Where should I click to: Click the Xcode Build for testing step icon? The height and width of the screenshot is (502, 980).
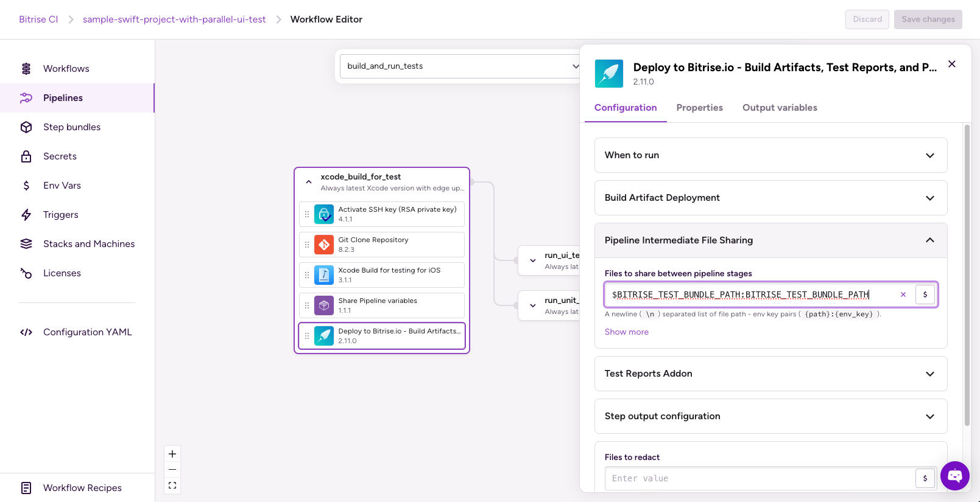pyautogui.click(x=324, y=275)
